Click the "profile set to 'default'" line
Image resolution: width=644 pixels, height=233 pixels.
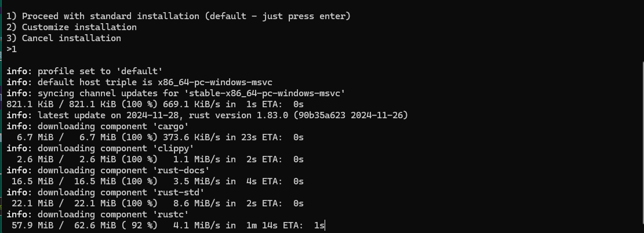click(85, 71)
